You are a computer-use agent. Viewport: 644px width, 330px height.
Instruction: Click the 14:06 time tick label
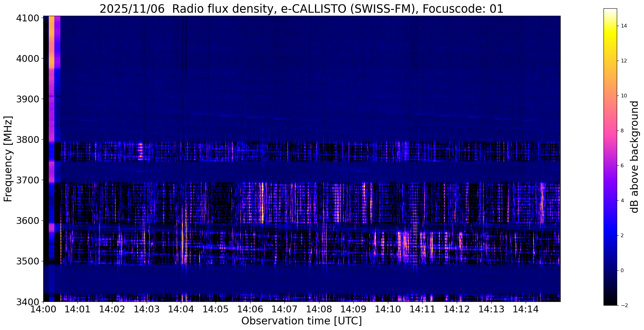click(250, 309)
